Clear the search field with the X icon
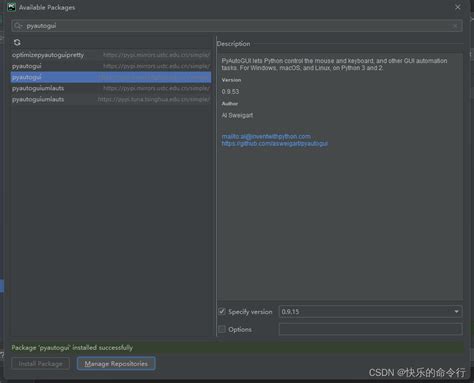 pyautogui.click(x=455, y=26)
